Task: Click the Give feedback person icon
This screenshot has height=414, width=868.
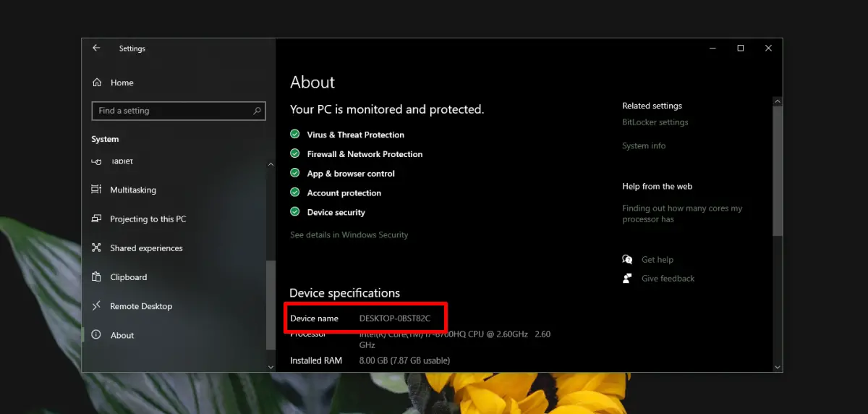Action: coord(627,278)
